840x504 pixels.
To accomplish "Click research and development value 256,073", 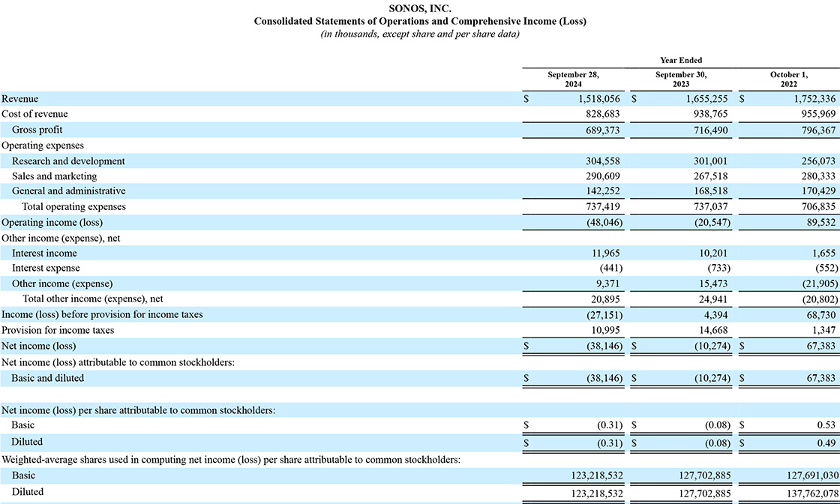I will click(818, 161).
